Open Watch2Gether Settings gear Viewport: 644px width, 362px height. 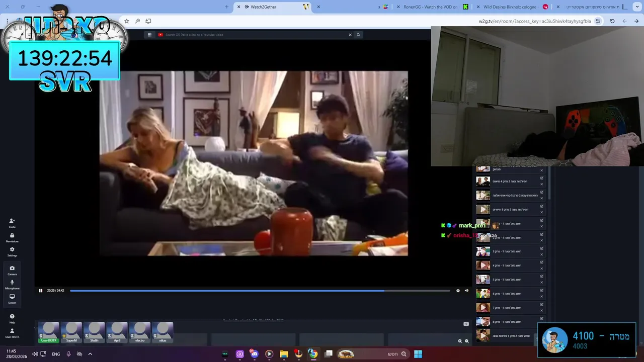(x=12, y=251)
